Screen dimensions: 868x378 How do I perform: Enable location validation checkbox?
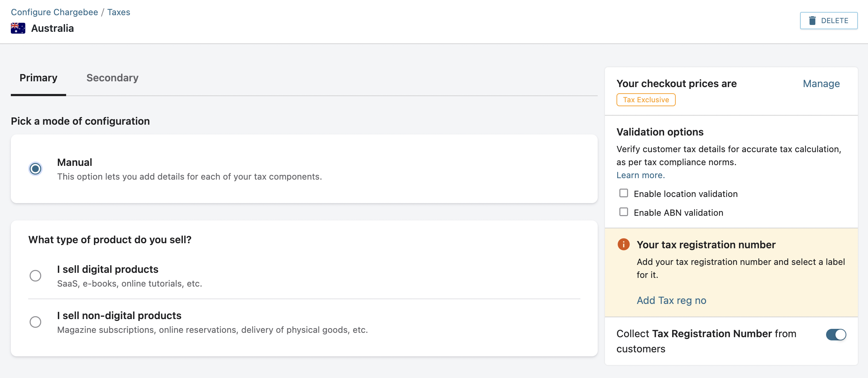(x=624, y=193)
